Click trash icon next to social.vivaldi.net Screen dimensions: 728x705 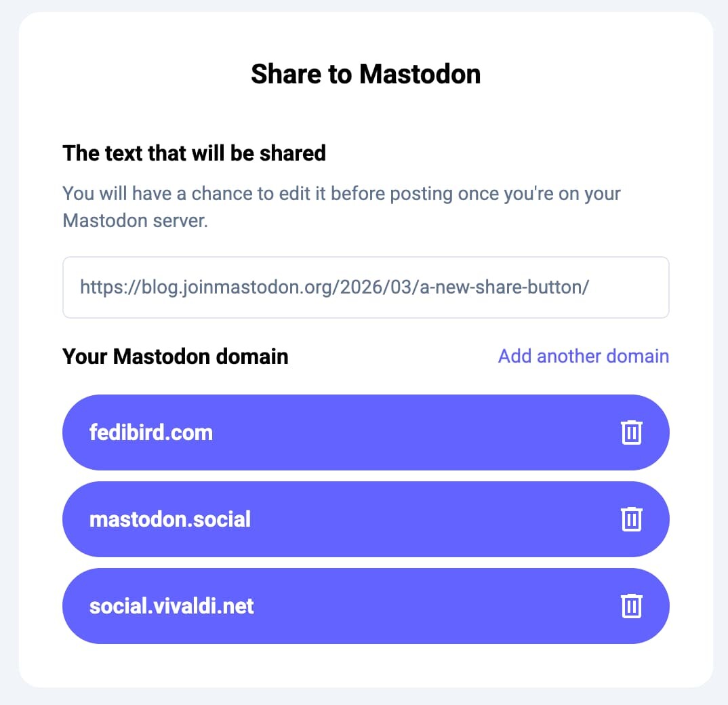pyautogui.click(x=631, y=606)
